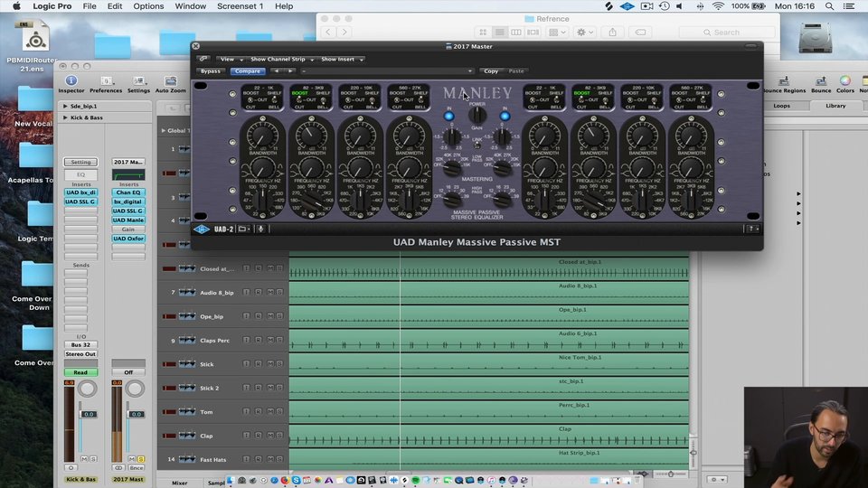Expand the Global Tracks disclosure triangle

point(164,130)
